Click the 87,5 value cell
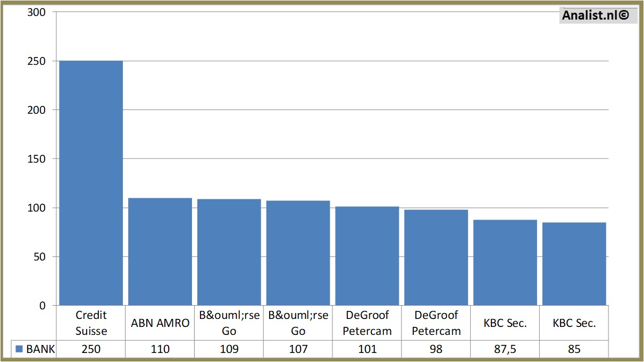 point(505,349)
